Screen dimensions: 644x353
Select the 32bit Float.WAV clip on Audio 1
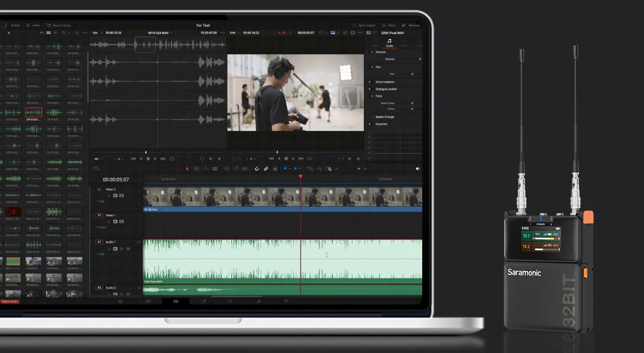point(221,260)
